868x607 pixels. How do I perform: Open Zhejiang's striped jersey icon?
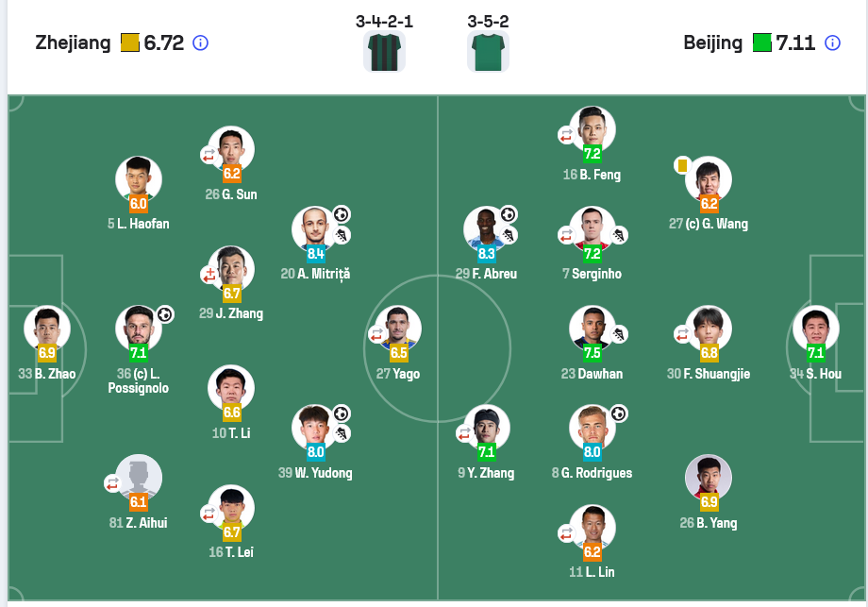[384, 52]
